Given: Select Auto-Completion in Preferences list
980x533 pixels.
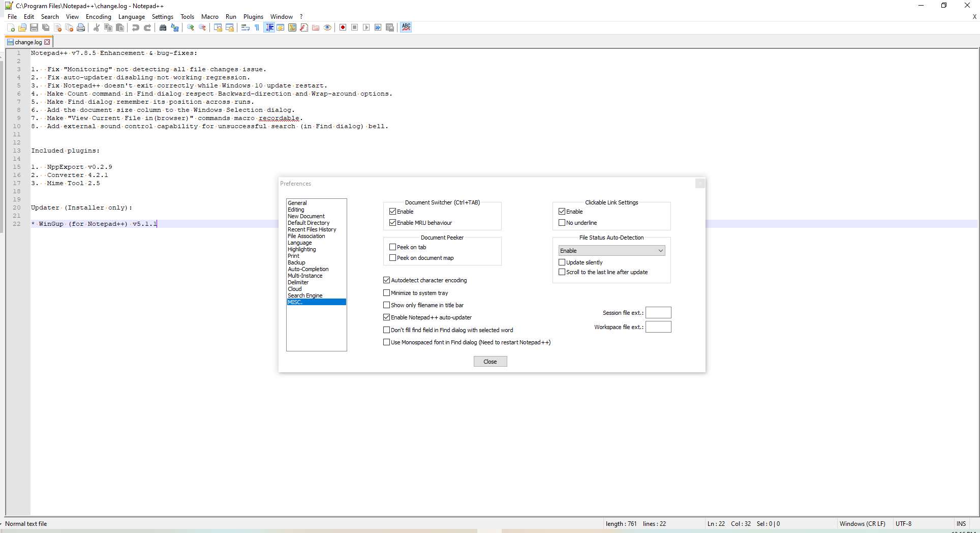Looking at the screenshot, I should [316, 269].
